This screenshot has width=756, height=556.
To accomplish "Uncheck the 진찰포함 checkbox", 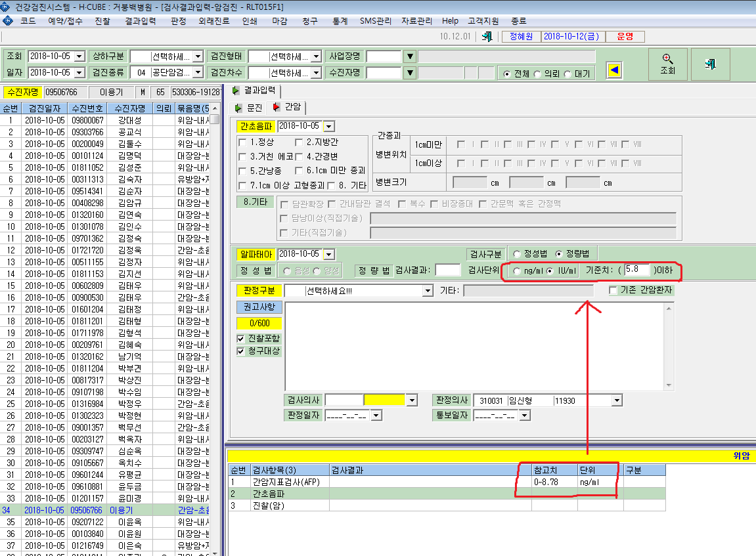I will 240,339.
